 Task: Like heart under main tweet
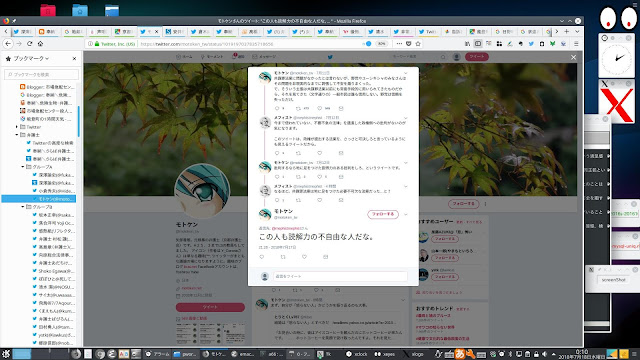[x=304, y=257]
